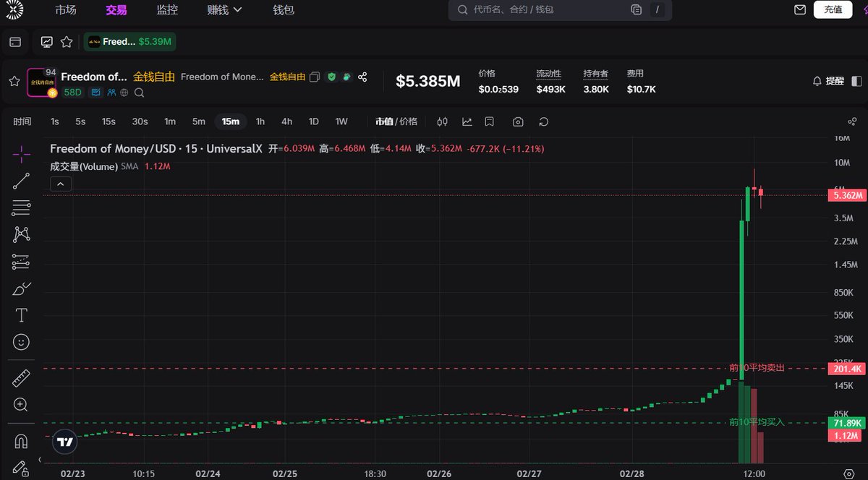Image resolution: width=868 pixels, height=480 pixels.
Task: Take a chart snapshot with camera icon
Action: pos(518,121)
